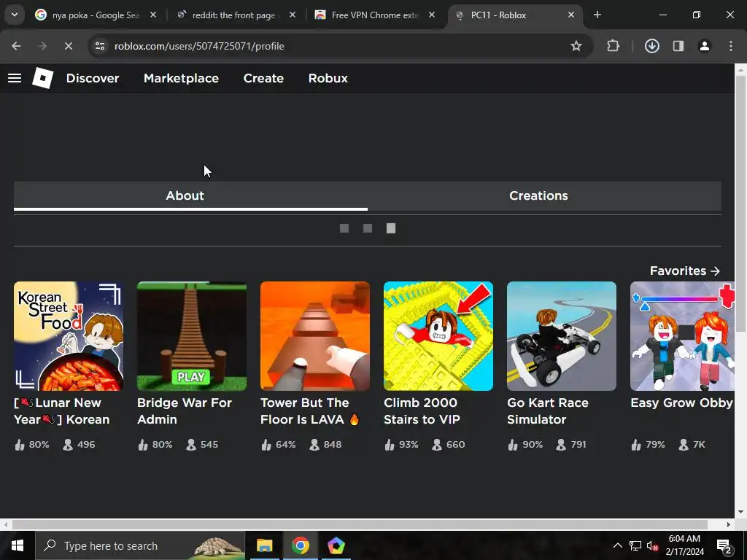Image resolution: width=747 pixels, height=560 pixels.
Task: Click the Bridge War For Admin title
Action: 185,411
